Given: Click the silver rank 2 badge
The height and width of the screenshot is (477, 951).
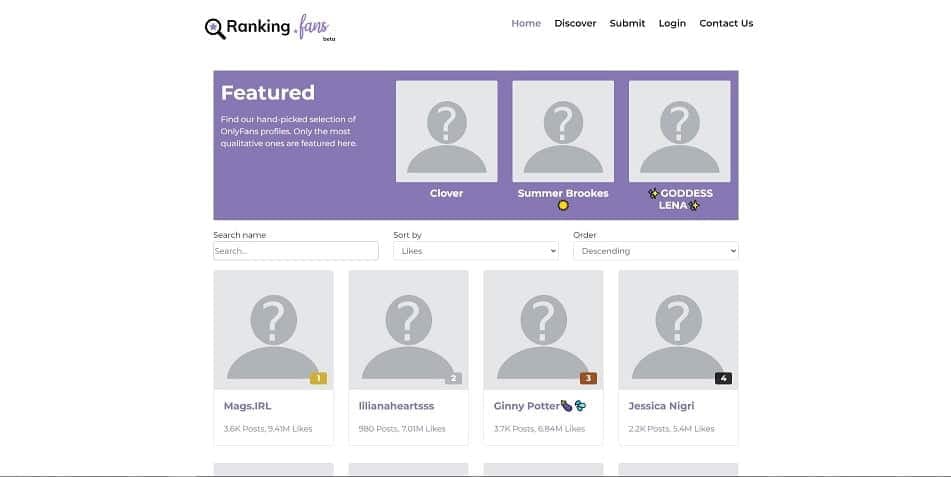Looking at the screenshot, I should pyautogui.click(x=453, y=378).
